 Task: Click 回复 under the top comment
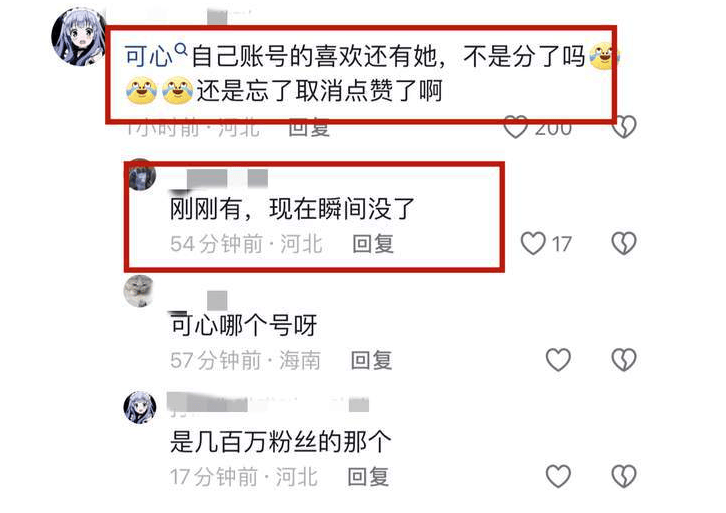point(309,128)
